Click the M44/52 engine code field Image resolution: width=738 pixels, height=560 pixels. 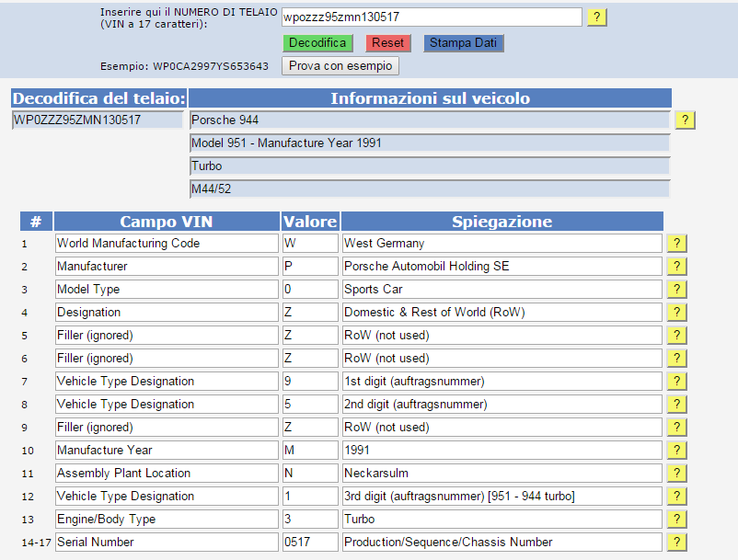point(429,189)
